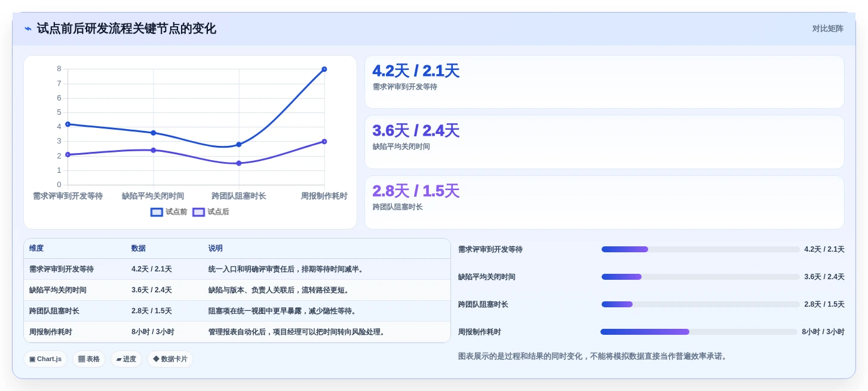Click progress value 4.2天 / 2.1天
868x391 pixels.
(824, 250)
